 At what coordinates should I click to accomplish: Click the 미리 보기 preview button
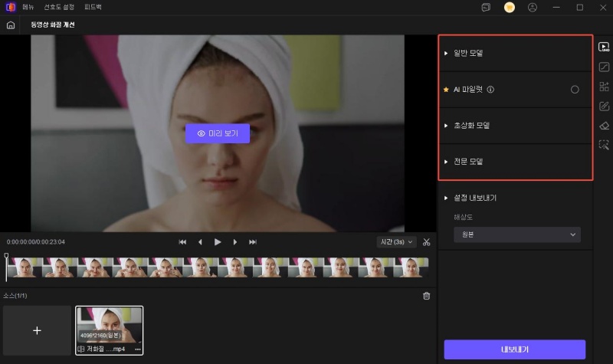pyautogui.click(x=218, y=133)
